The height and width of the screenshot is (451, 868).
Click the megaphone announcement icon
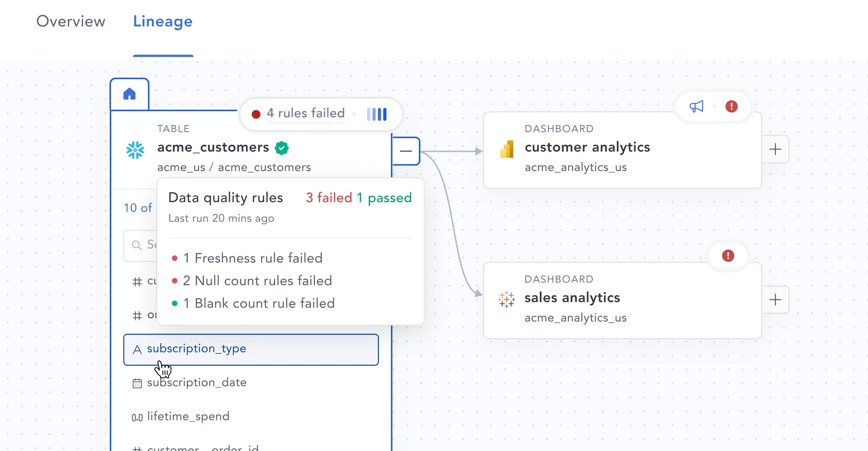click(696, 107)
